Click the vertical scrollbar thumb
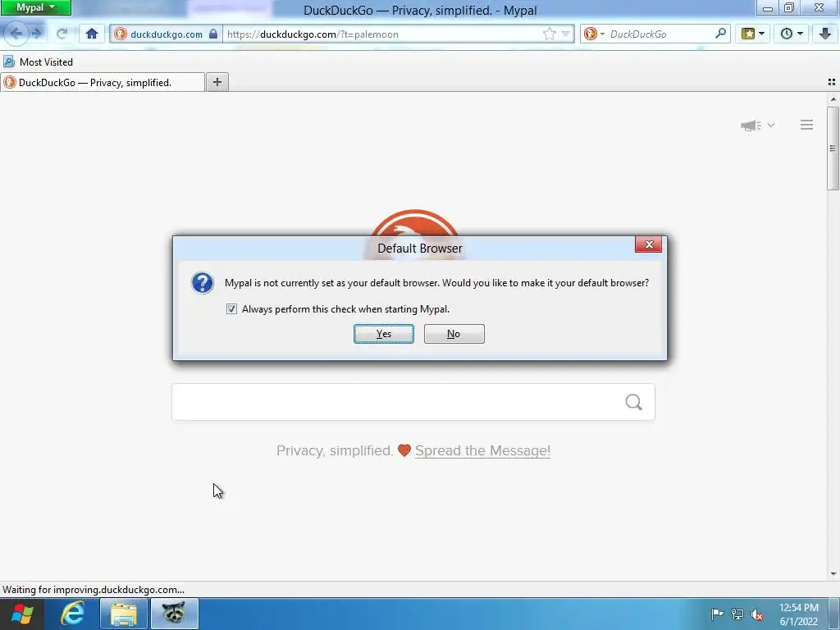The height and width of the screenshot is (630, 840). pos(833,148)
